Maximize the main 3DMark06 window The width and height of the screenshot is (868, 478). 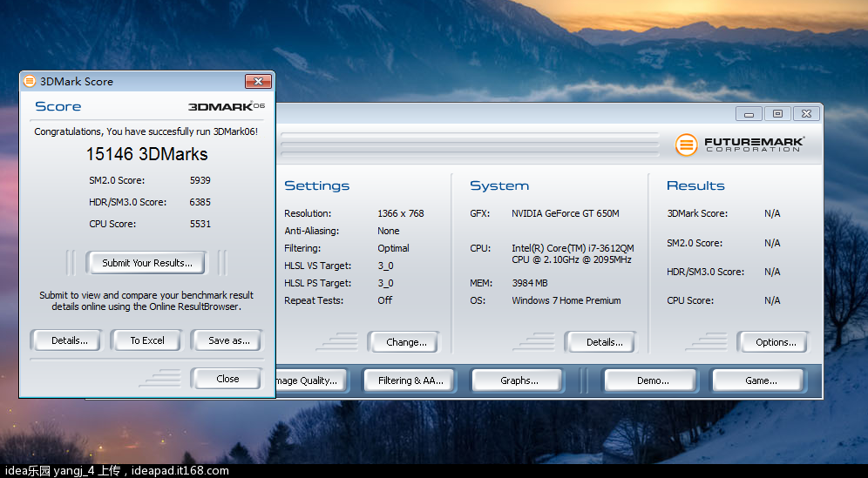coord(777,114)
